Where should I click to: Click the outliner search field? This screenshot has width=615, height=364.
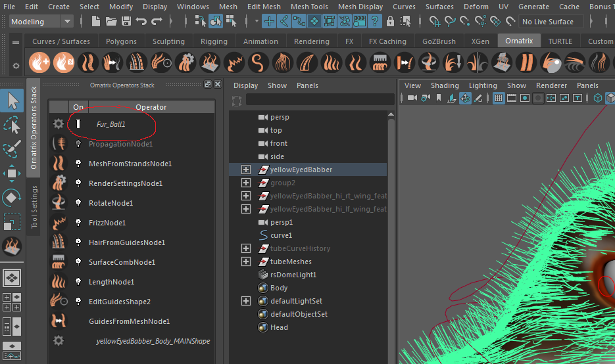[319, 99]
